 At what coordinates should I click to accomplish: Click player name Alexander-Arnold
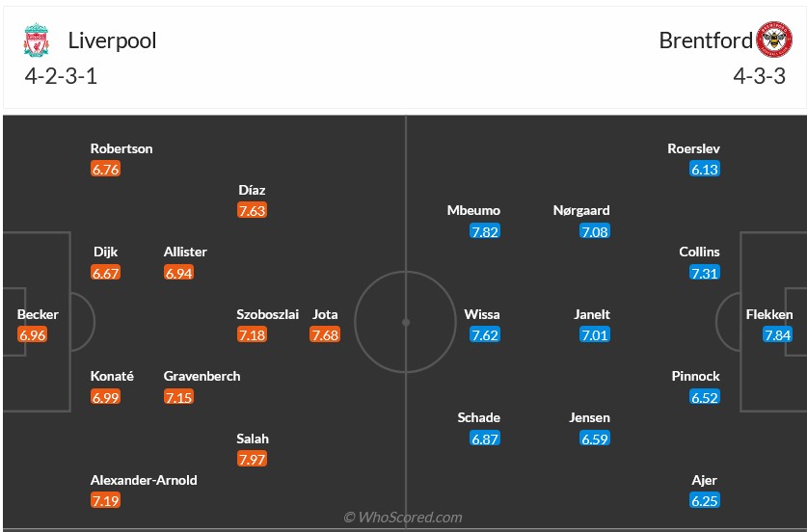coord(144,480)
